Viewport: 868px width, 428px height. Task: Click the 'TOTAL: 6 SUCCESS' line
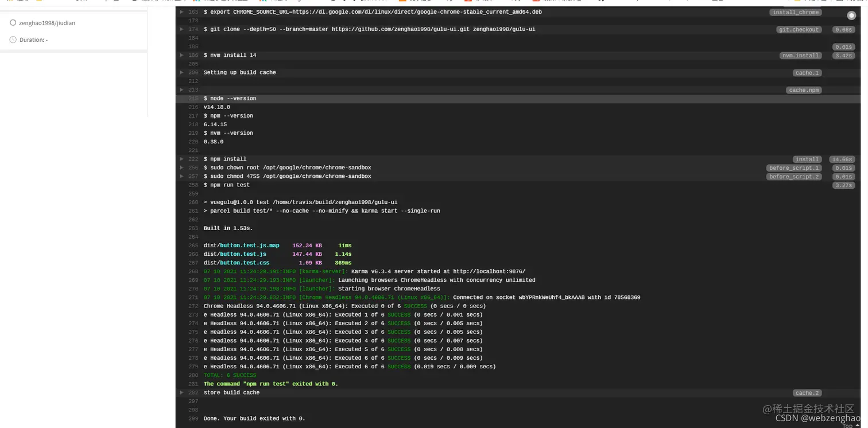[x=230, y=375]
